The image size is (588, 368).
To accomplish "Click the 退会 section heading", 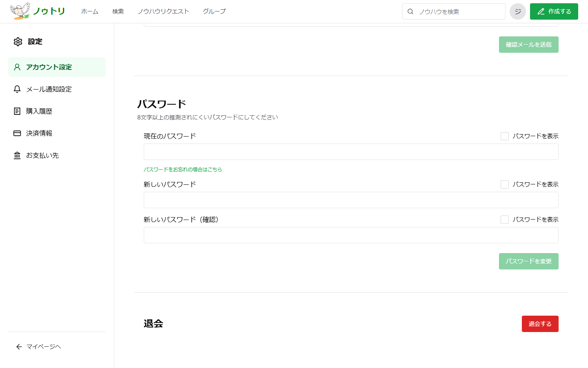I will [154, 323].
